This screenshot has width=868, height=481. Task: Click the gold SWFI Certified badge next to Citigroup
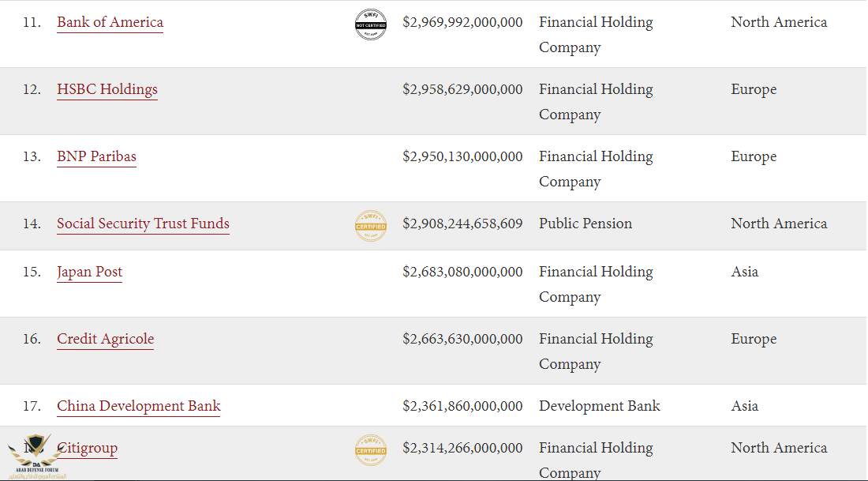[371, 450]
